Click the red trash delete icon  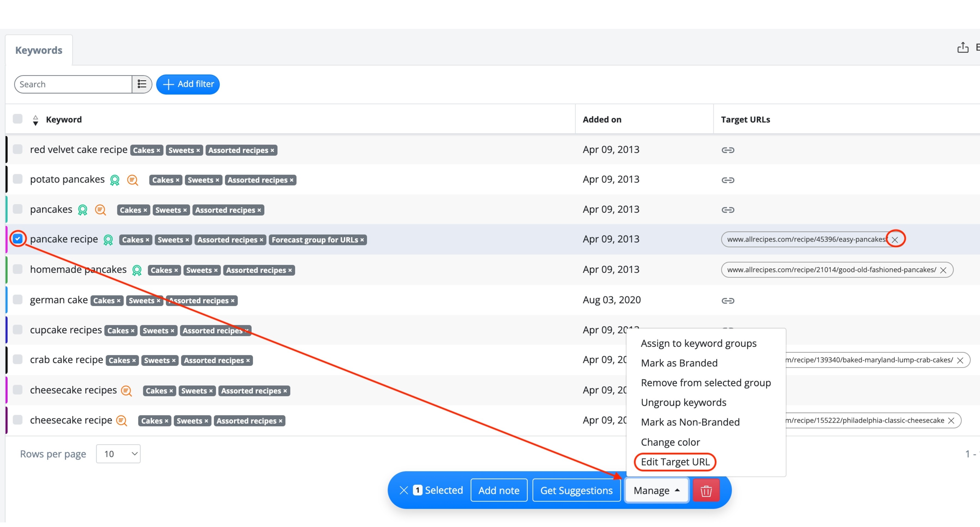tap(706, 491)
